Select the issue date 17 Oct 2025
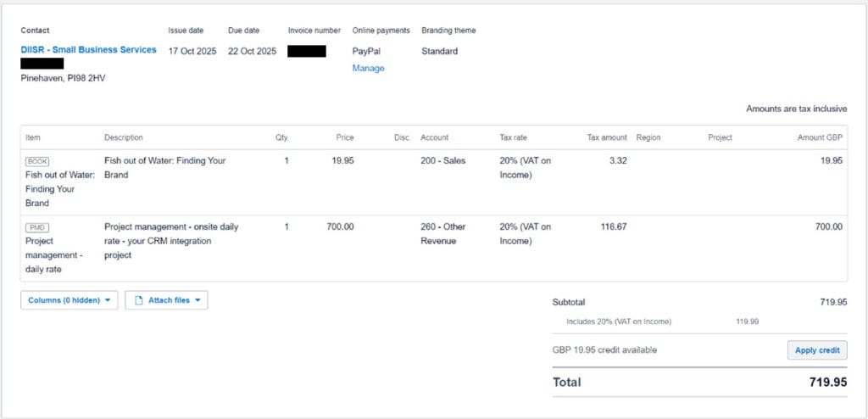 (x=192, y=51)
